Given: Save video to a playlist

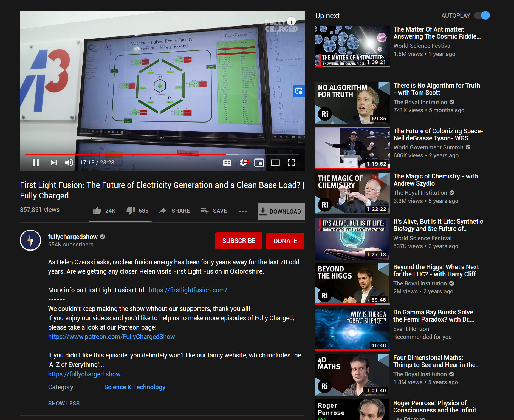Looking at the screenshot, I should pos(214,211).
